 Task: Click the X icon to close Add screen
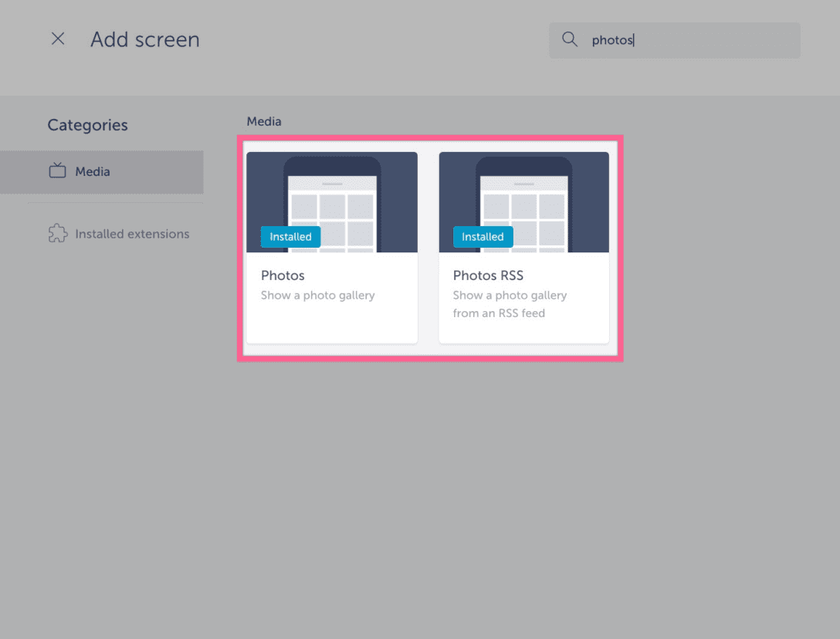click(58, 39)
